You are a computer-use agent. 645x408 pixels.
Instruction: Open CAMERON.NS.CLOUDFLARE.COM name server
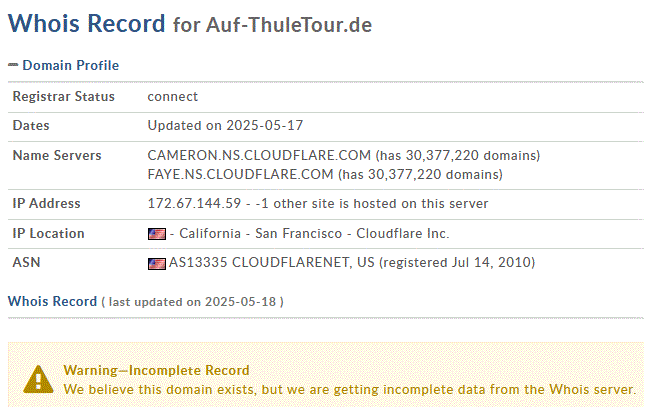259,155
